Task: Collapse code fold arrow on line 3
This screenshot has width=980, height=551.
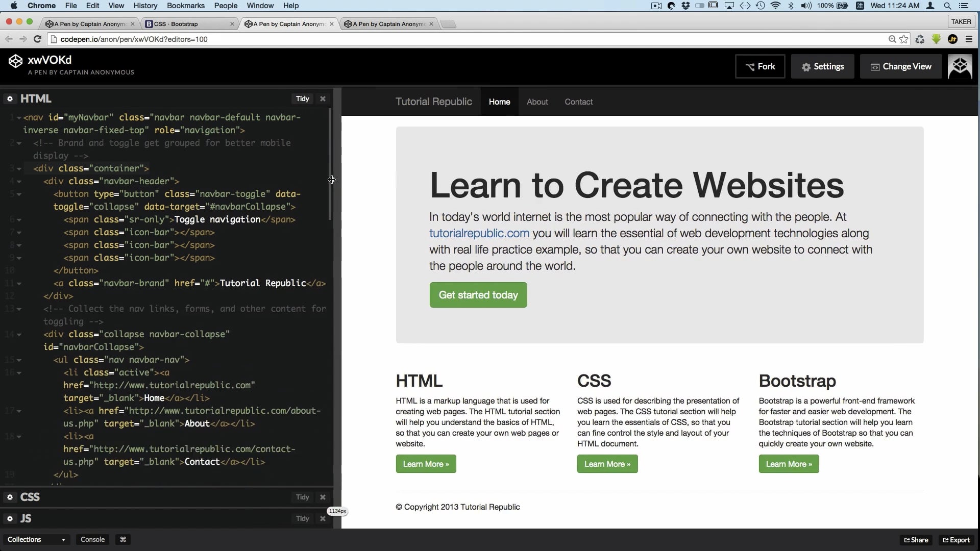Action: point(19,169)
